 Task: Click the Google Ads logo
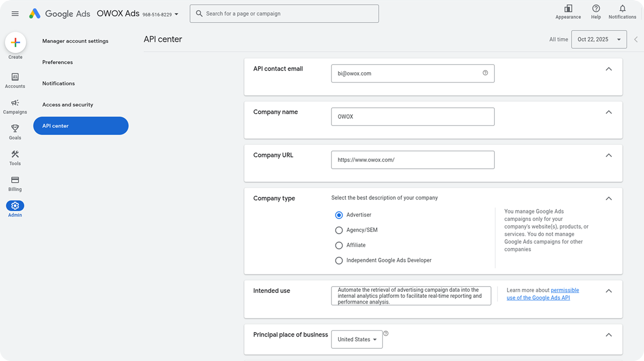tap(59, 14)
